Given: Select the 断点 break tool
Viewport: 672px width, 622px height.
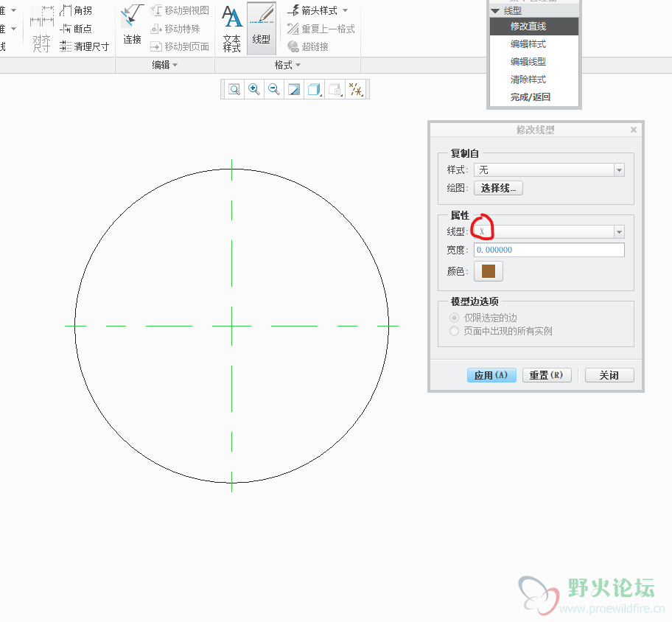Looking at the screenshot, I should pyautogui.click(x=76, y=29).
